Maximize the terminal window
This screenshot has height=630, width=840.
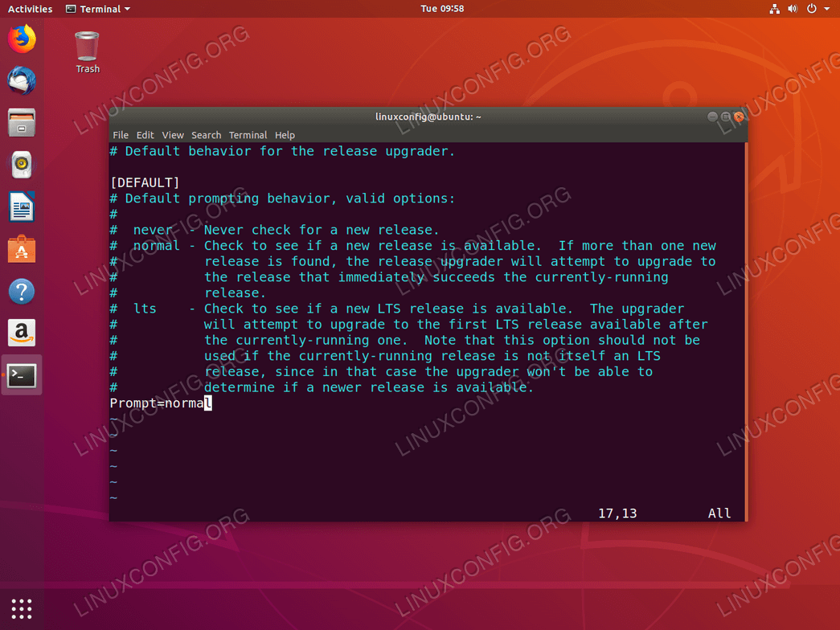[x=725, y=117]
